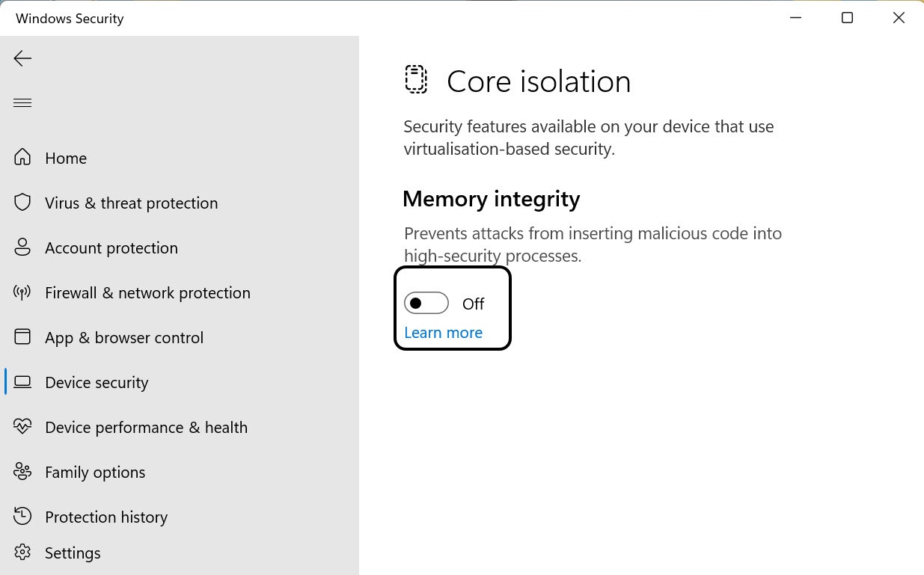Click the back arrow icon

pyautogui.click(x=22, y=58)
